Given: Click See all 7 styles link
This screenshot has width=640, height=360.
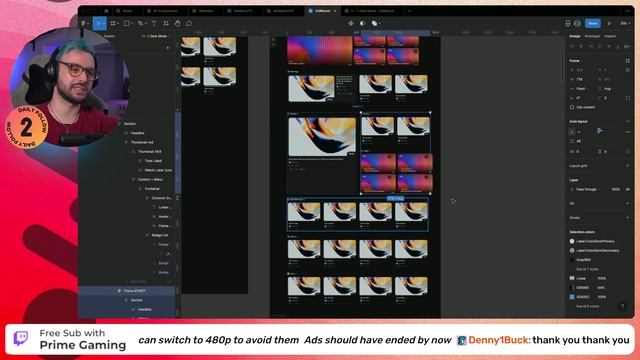Looking at the screenshot, I should (x=587, y=269).
